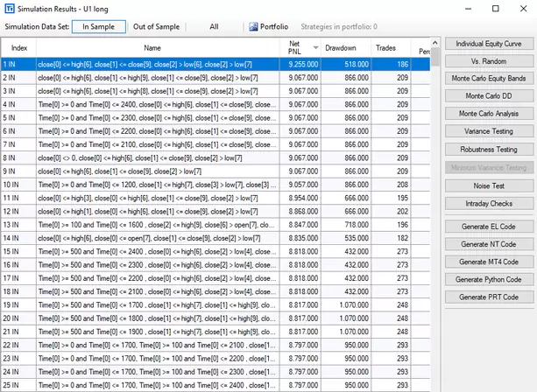Click the Name column header
Viewport: 537px width, 392px height.
(158, 48)
